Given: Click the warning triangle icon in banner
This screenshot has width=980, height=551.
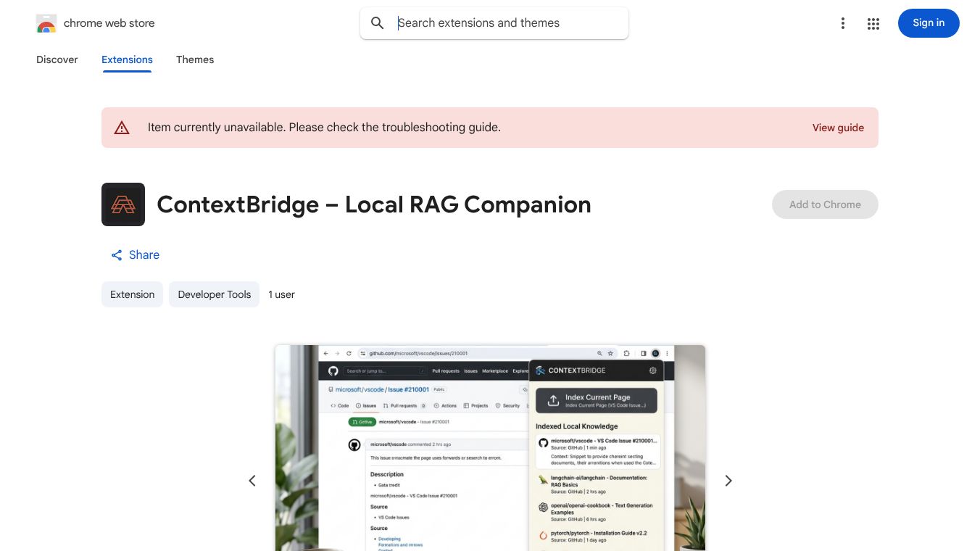Looking at the screenshot, I should [122, 128].
